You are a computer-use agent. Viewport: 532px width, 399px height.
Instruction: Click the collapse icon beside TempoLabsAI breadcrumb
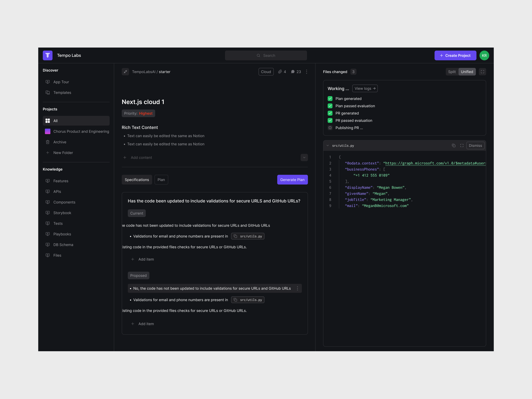point(125,72)
